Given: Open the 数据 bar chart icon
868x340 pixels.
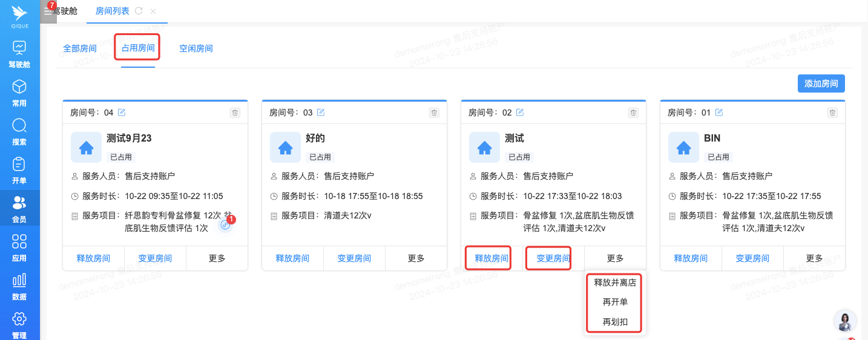Looking at the screenshot, I should pyautogui.click(x=19, y=280).
